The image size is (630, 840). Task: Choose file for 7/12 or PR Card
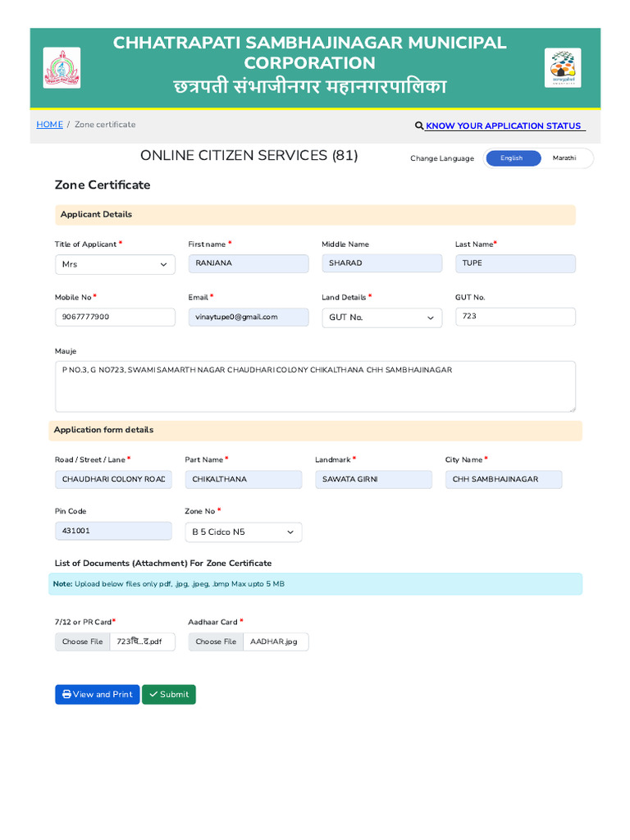point(83,641)
